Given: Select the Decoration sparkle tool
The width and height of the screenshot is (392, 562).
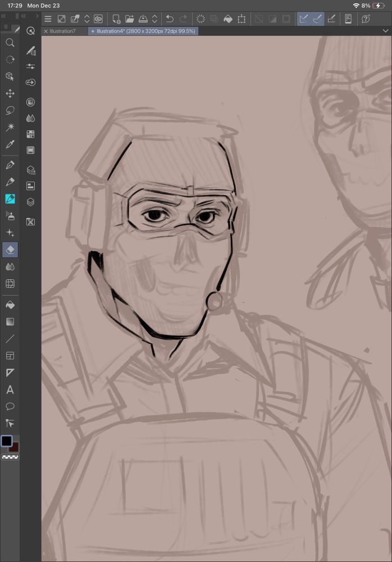Looking at the screenshot, I should pyautogui.click(x=10, y=233).
